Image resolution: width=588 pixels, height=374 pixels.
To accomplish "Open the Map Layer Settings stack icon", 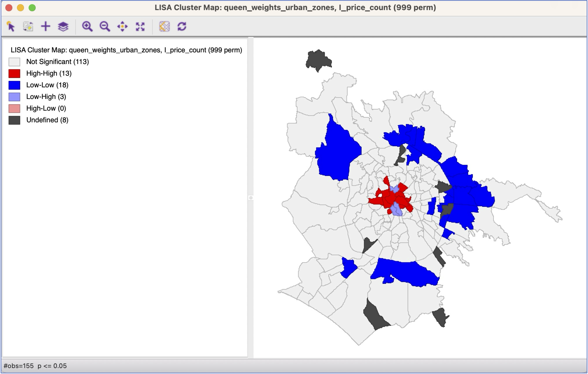I will (63, 26).
